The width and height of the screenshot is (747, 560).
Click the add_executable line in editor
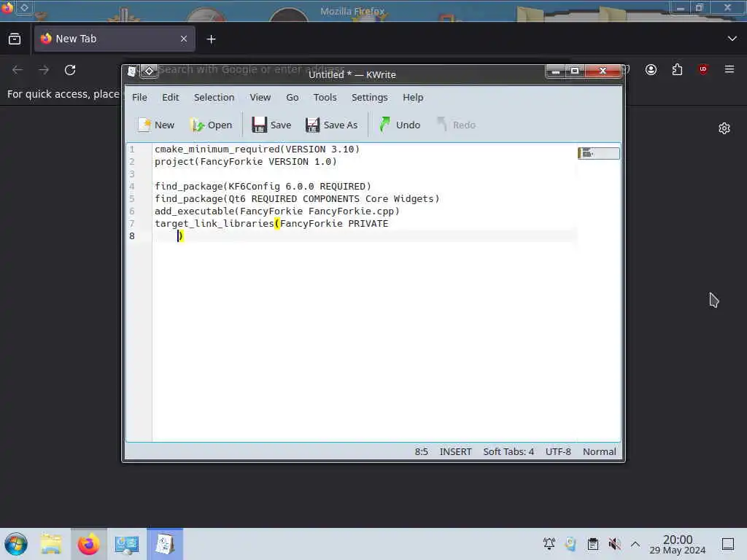pos(276,211)
